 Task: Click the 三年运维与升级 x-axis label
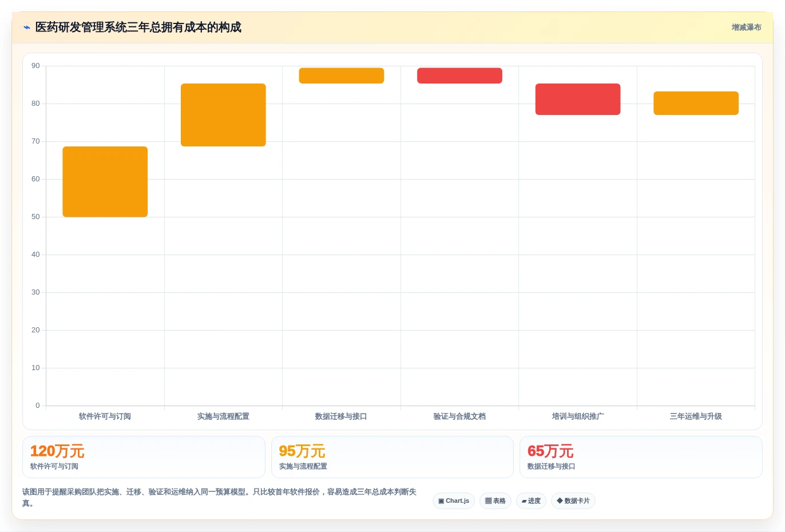coord(696,416)
